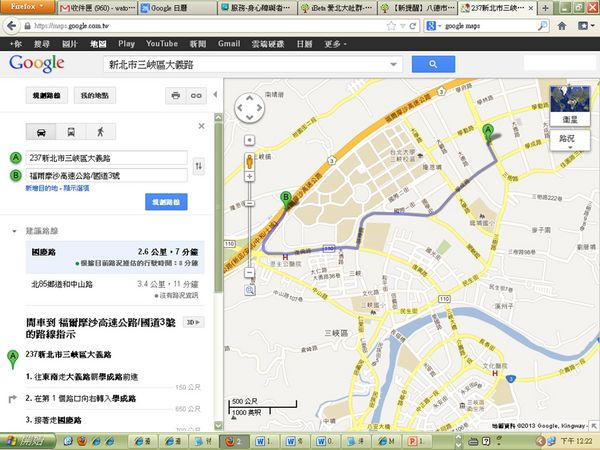Open YouTube from the Google top bar

(161, 45)
